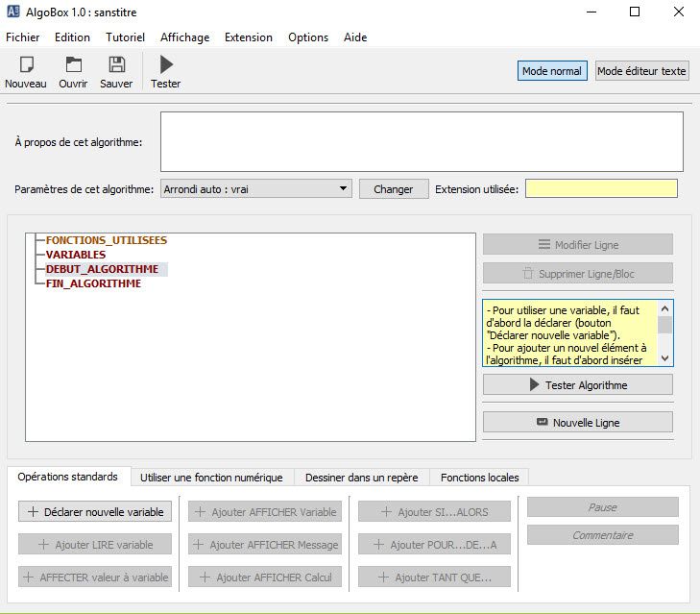Switch to Dessiner dans un repère tab
The height and width of the screenshot is (614, 700).
click(x=362, y=478)
